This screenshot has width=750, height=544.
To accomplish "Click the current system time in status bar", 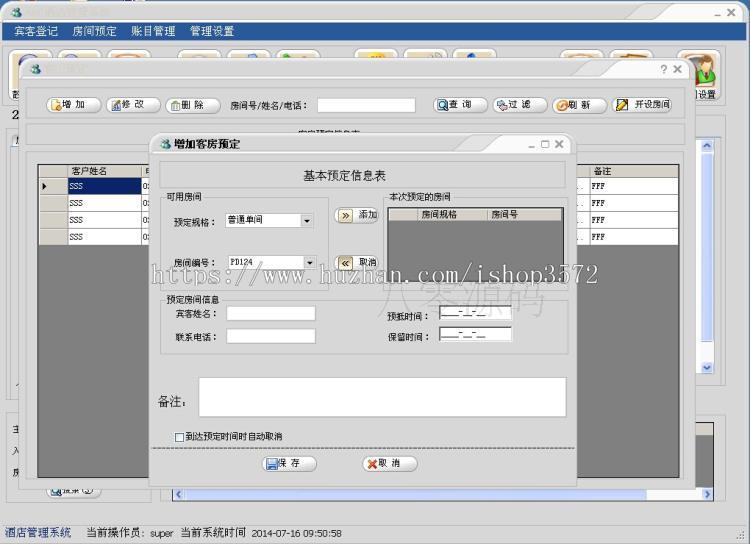I will 297,533.
